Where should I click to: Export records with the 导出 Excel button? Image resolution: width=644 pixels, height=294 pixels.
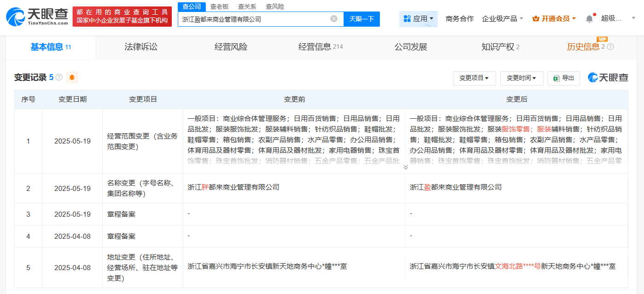pyautogui.click(x=564, y=78)
